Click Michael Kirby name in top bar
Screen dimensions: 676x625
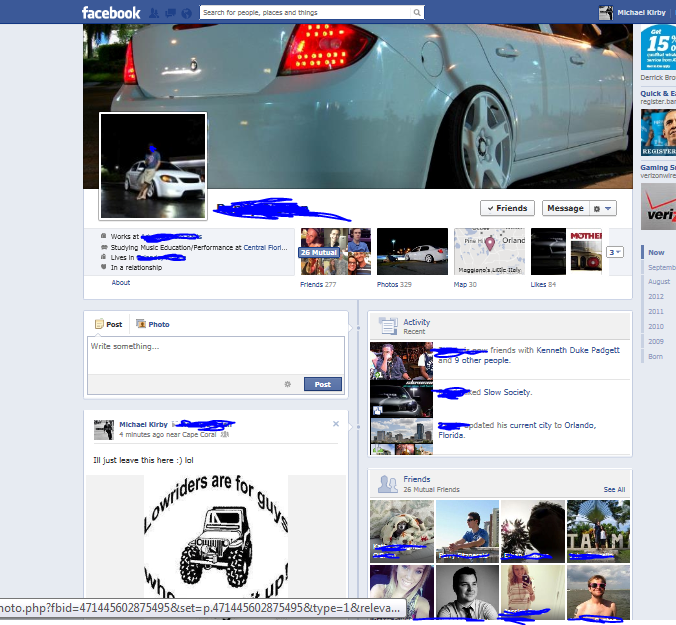[x=642, y=12]
